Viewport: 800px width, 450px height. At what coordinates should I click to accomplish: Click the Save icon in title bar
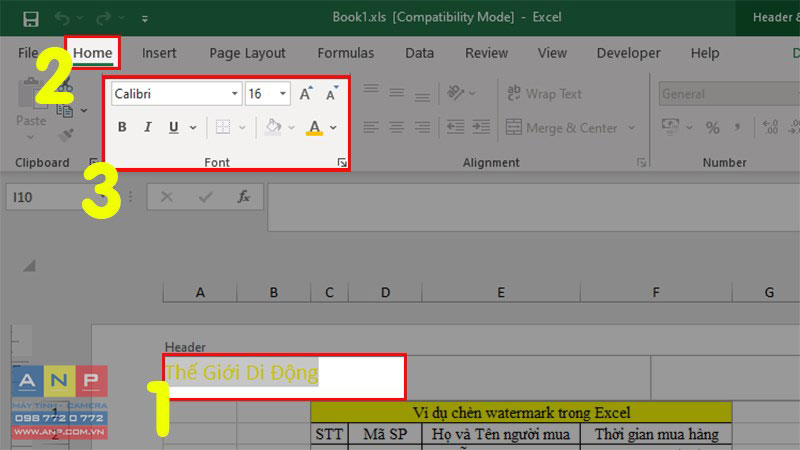point(31,19)
